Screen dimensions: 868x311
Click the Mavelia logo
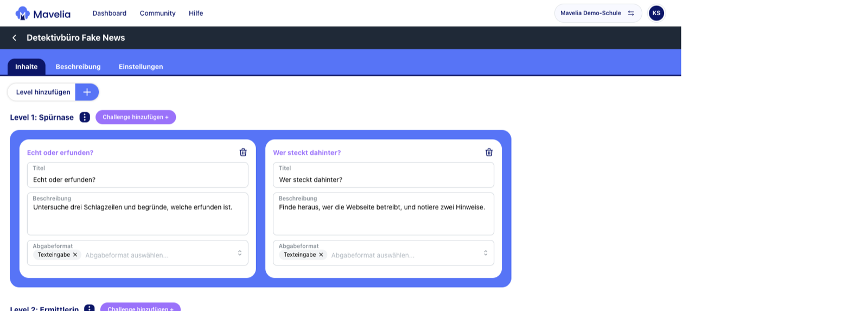(x=43, y=14)
